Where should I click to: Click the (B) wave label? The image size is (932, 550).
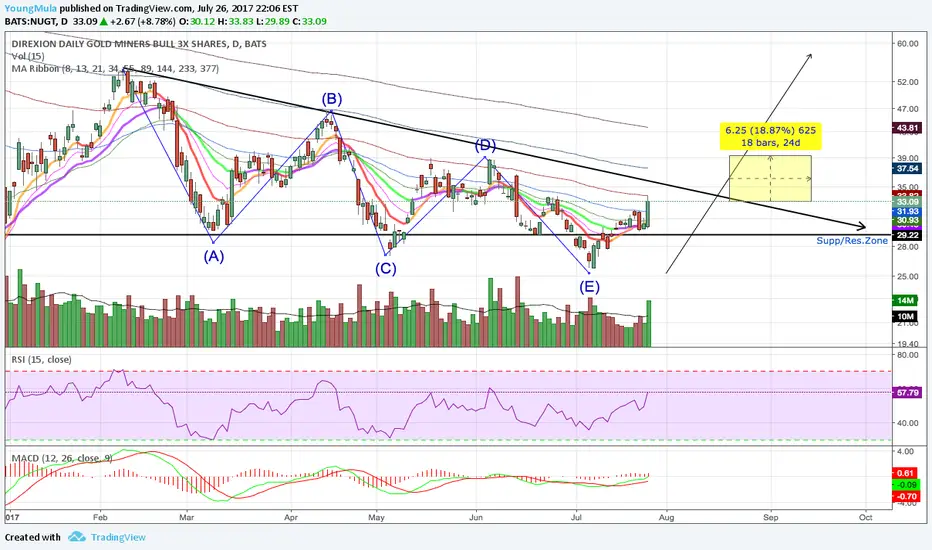pyautogui.click(x=332, y=99)
